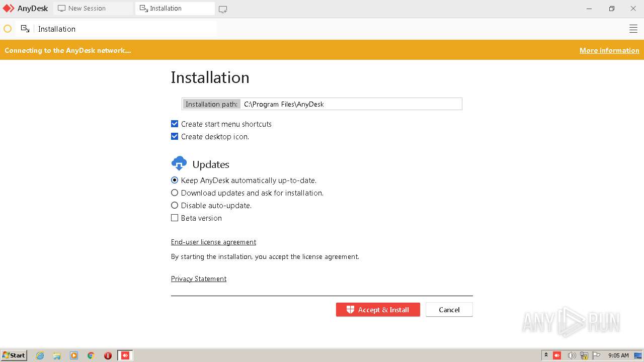The image size is (644, 362).
Task: Open a new tab with the plus monitor icon
Action: pos(223,9)
